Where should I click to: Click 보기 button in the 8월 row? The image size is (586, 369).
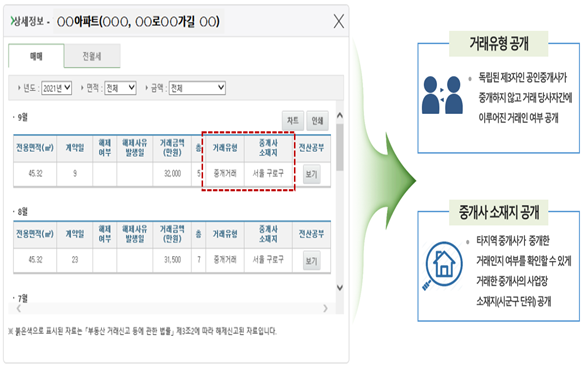click(311, 260)
